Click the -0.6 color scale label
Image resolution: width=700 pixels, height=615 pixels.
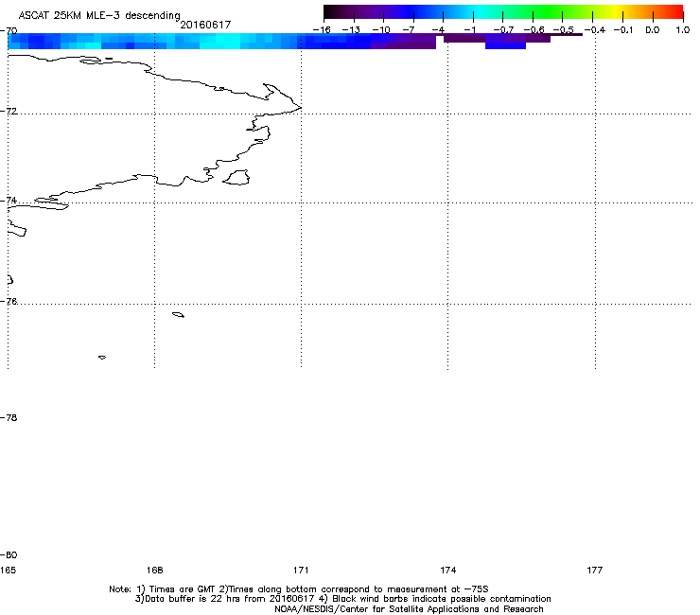[x=534, y=30]
